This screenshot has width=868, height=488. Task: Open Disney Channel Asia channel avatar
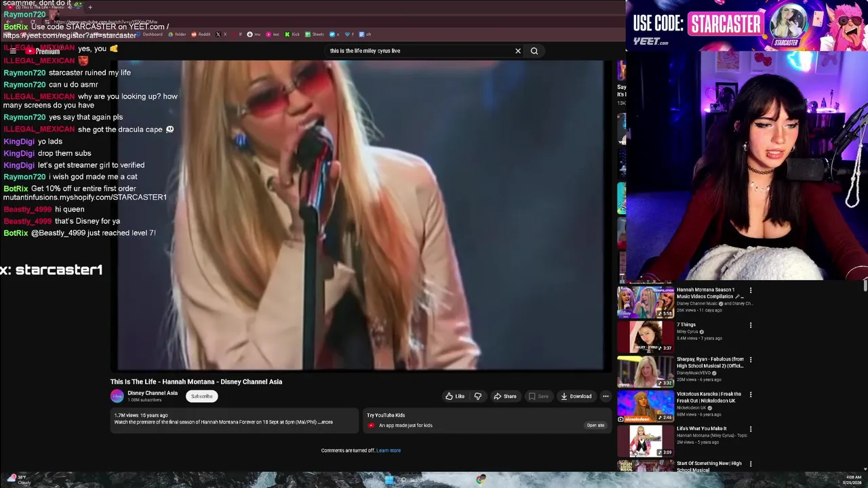point(117,396)
